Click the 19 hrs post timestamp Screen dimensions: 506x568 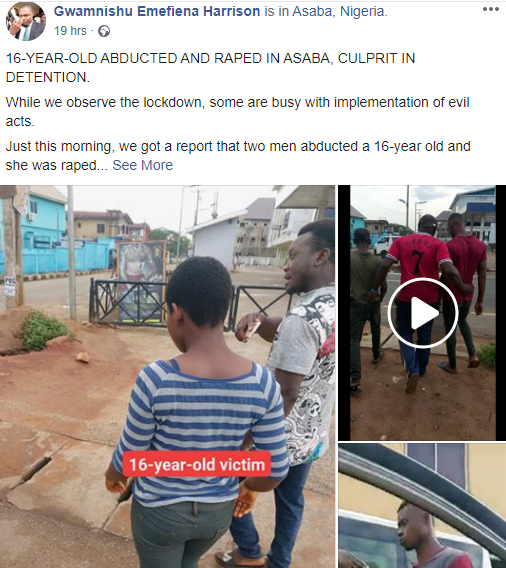[70, 31]
